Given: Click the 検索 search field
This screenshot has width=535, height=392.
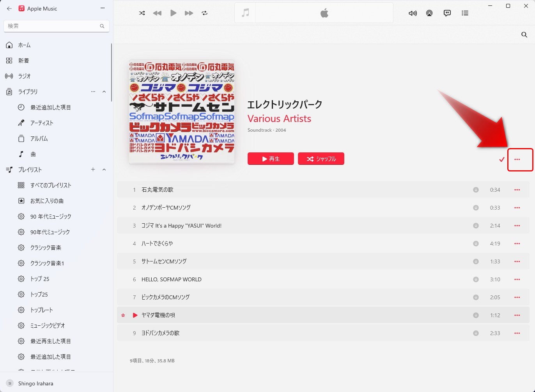Looking at the screenshot, I should pyautogui.click(x=55, y=26).
